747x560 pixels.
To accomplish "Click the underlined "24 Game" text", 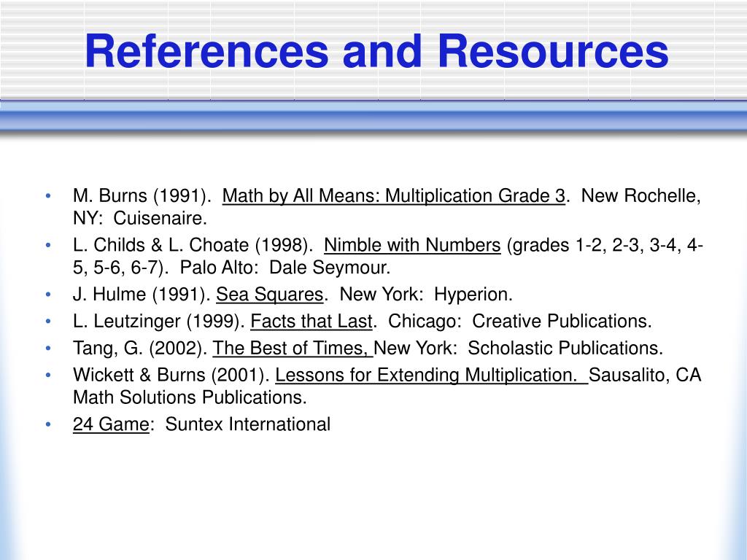I will tap(111, 424).
